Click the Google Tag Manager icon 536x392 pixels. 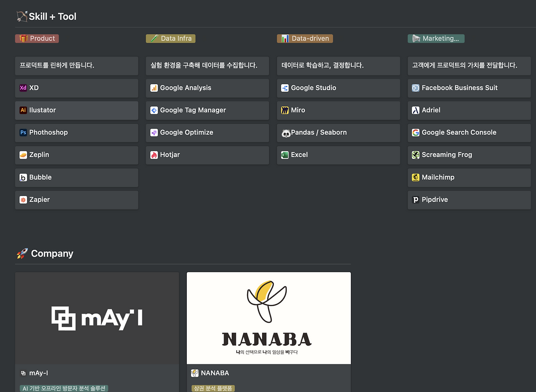coord(154,110)
